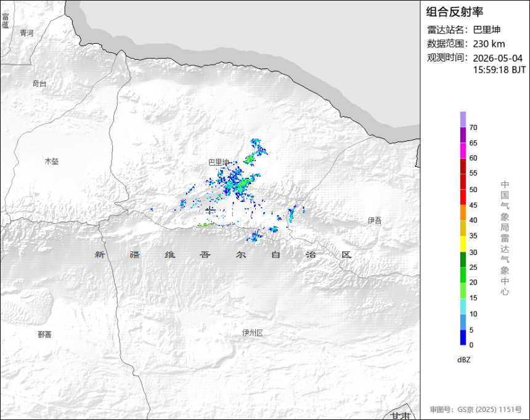The image size is (530, 420).
Task: Click the 雷达站名 station name line
Action: pyautogui.click(x=463, y=30)
